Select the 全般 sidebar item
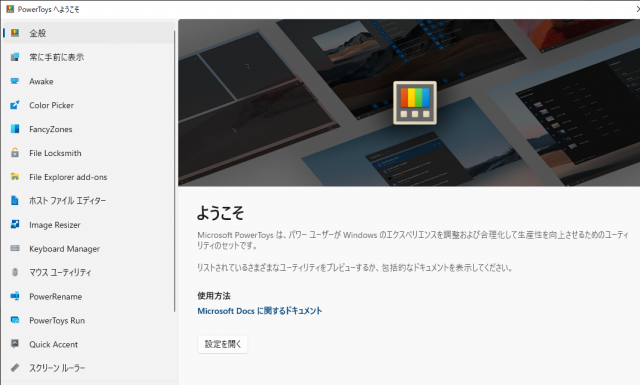This screenshot has height=385, width=640. click(88, 33)
